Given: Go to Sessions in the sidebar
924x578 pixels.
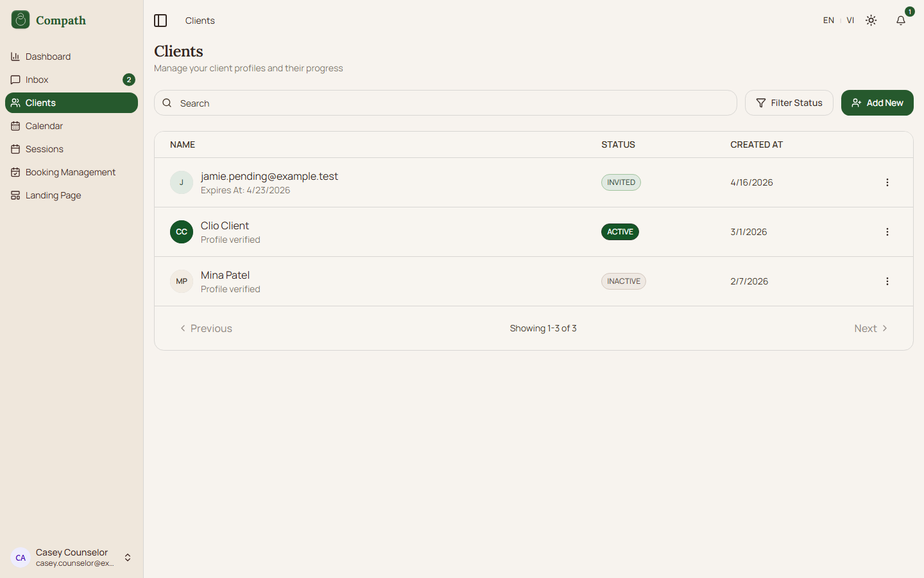Looking at the screenshot, I should 71,149.
